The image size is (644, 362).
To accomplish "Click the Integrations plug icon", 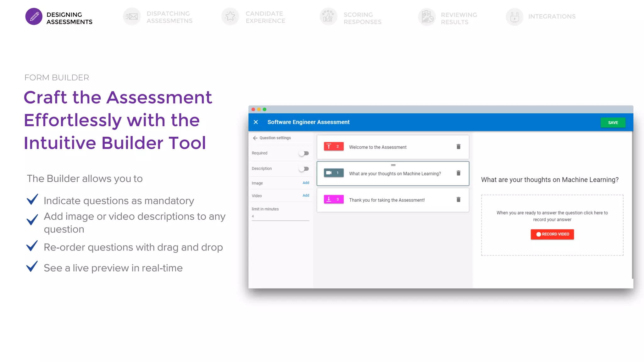I will (x=514, y=17).
